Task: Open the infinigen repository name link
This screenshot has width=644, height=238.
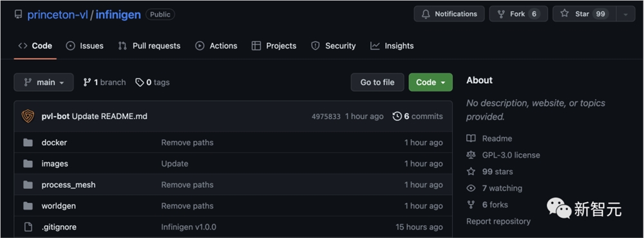Action: coord(118,15)
